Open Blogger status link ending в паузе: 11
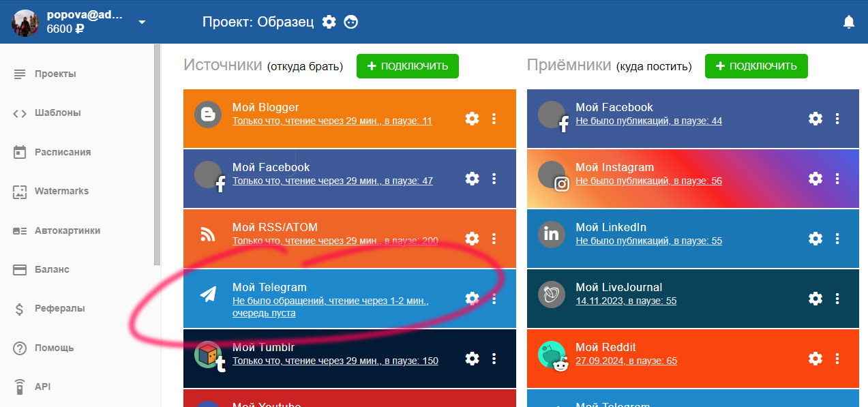The width and height of the screenshot is (868, 407). 332,121
